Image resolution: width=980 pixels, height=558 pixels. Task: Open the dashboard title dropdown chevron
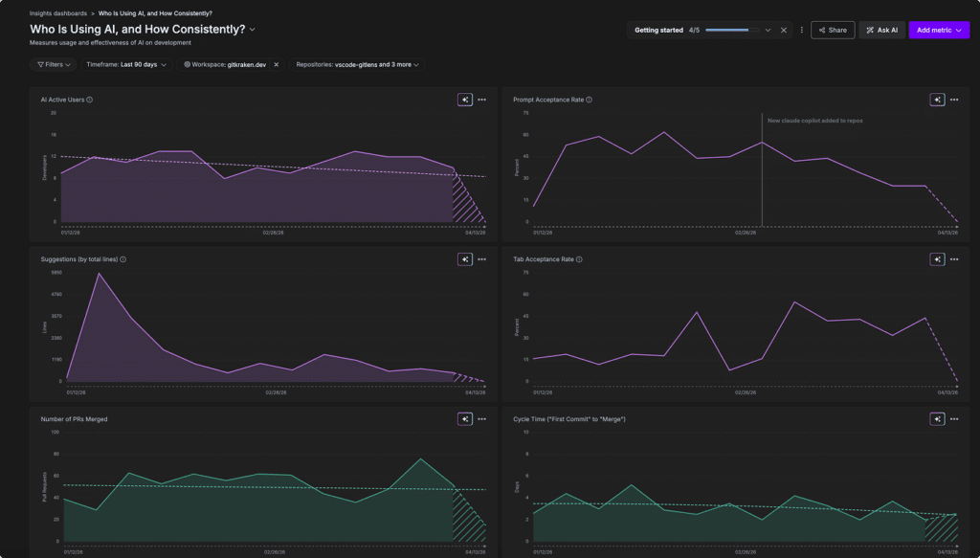[x=253, y=30]
